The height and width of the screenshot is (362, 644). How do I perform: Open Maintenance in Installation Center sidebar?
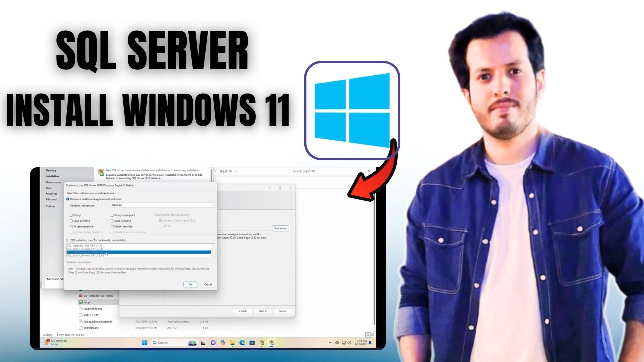(x=53, y=182)
